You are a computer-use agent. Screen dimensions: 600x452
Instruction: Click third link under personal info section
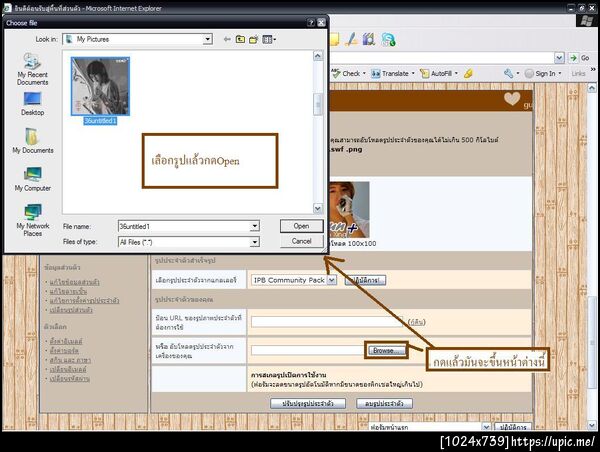(x=85, y=300)
